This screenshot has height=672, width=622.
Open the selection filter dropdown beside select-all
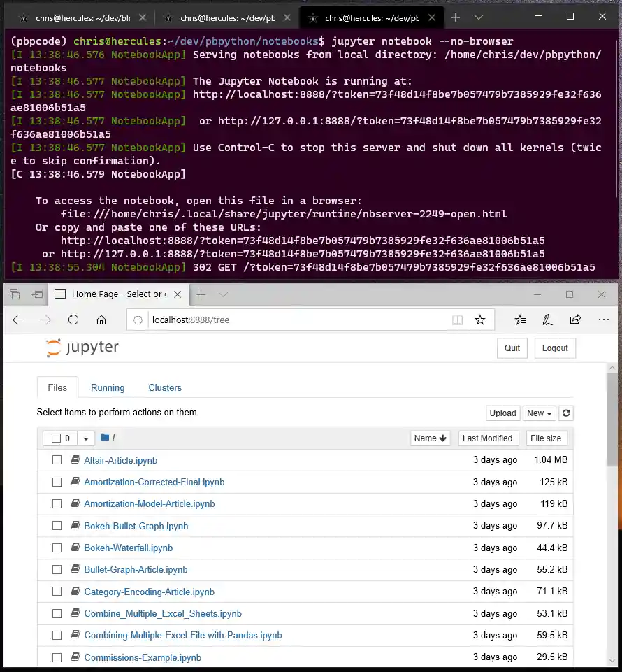click(85, 438)
